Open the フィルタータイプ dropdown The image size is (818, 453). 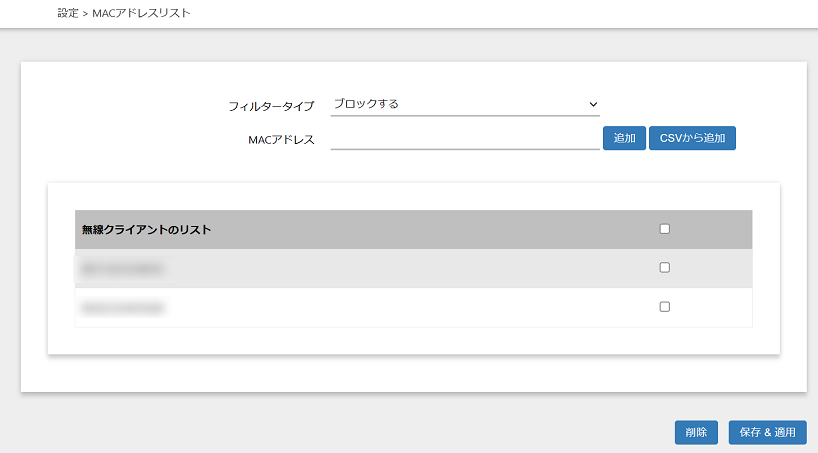pyautogui.click(x=464, y=104)
